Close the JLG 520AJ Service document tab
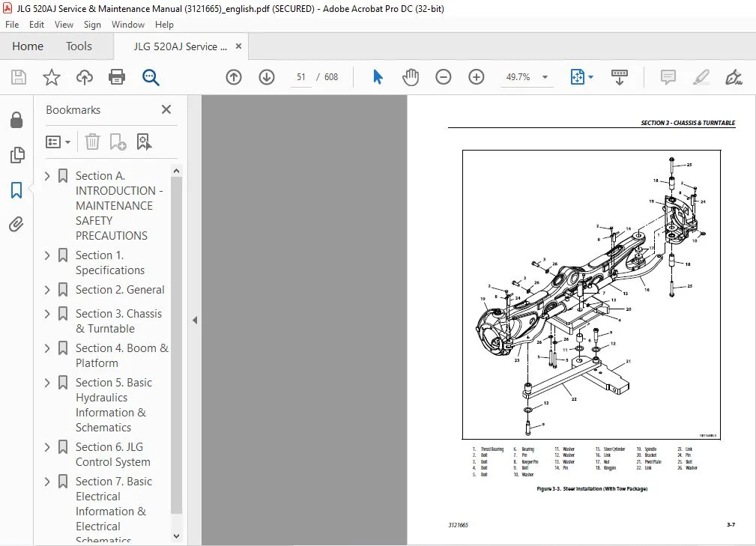This screenshot has width=756, height=546. [x=239, y=46]
